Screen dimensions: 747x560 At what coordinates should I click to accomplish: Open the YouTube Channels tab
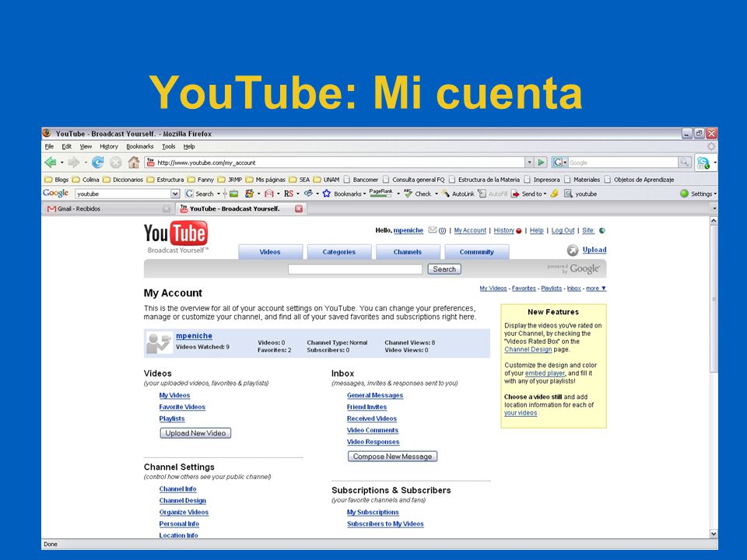407,252
